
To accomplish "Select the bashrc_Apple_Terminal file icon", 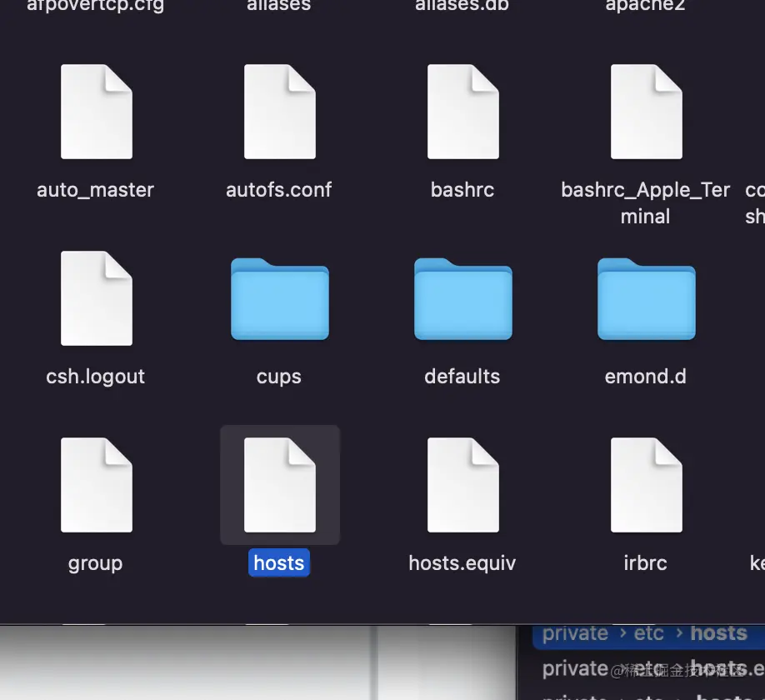I will click(x=647, y=112).
